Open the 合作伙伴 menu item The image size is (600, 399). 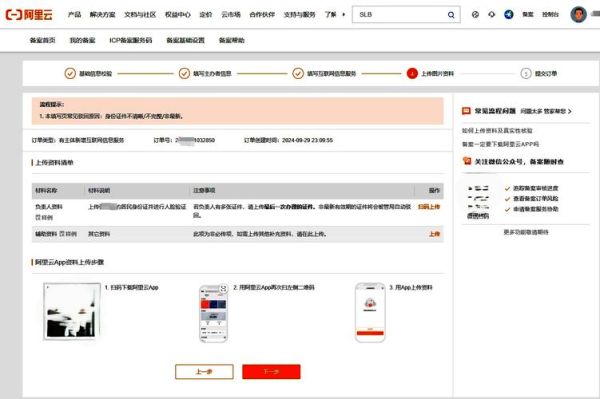pos(262,15)
